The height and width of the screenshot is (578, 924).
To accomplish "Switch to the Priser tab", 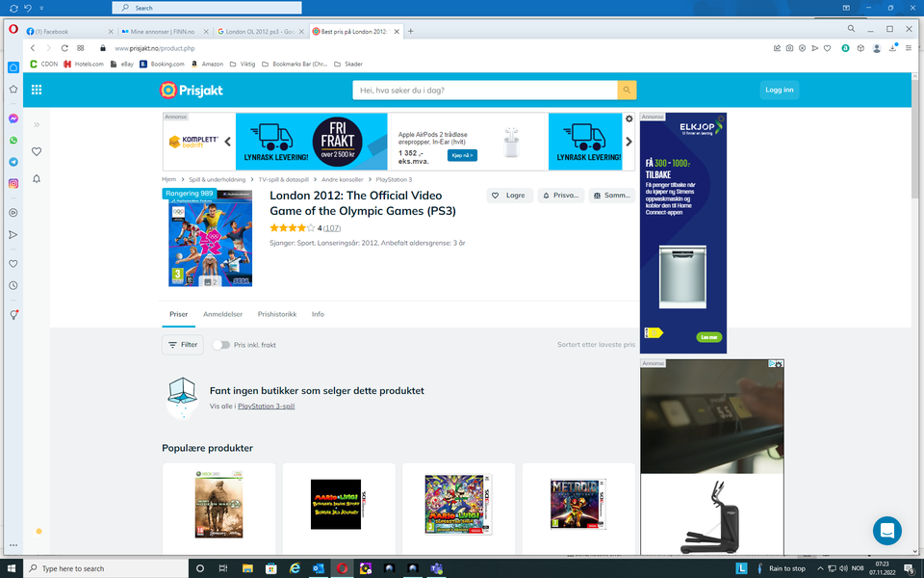I will coord(179,314).
